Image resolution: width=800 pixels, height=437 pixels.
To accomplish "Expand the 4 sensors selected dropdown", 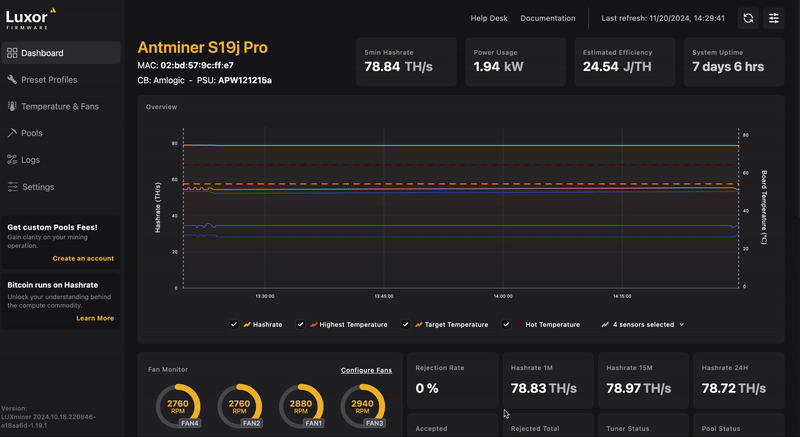I will [x=643, y=324].
